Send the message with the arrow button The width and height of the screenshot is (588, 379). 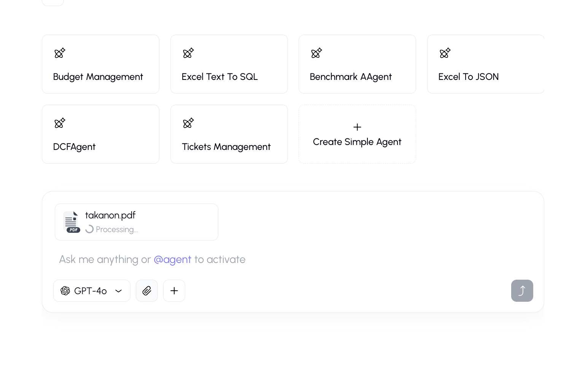pyautogui.click(x=522, y=291)
